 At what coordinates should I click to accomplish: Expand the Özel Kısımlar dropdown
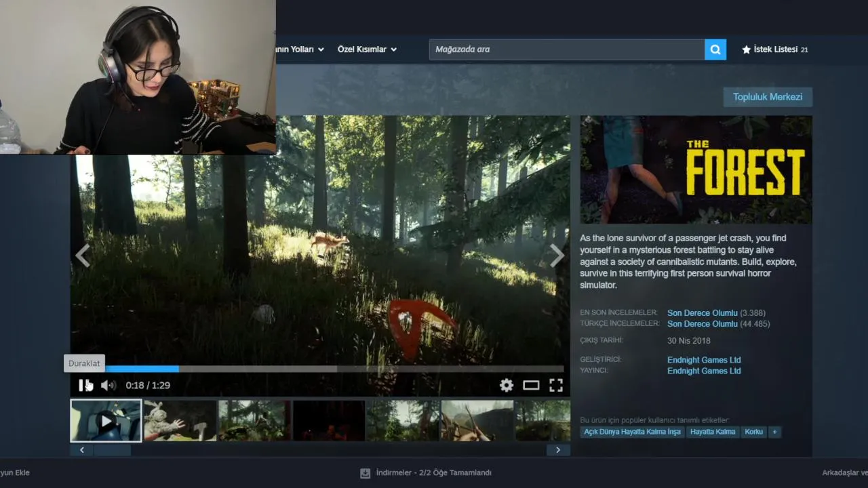pyautogui.click(x=367, y=49)
